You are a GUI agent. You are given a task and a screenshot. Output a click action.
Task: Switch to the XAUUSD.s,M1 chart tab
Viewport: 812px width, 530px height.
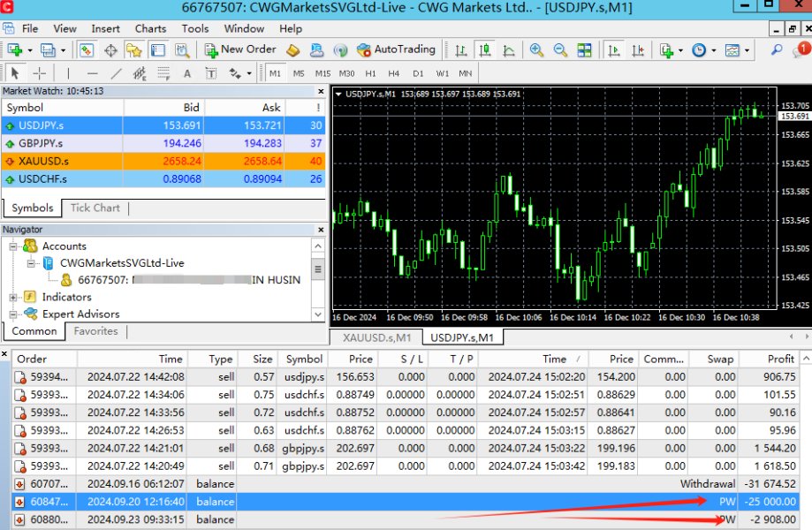376,337
